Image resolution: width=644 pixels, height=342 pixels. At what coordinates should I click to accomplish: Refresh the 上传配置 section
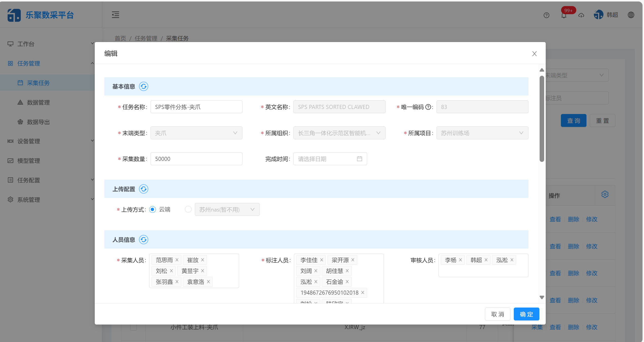tap(143, 189)
